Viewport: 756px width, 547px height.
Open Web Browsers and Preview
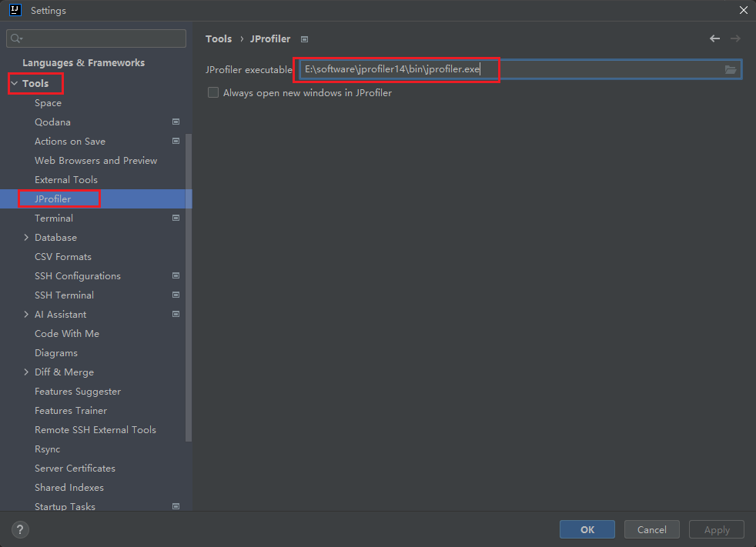coord(96,161)
